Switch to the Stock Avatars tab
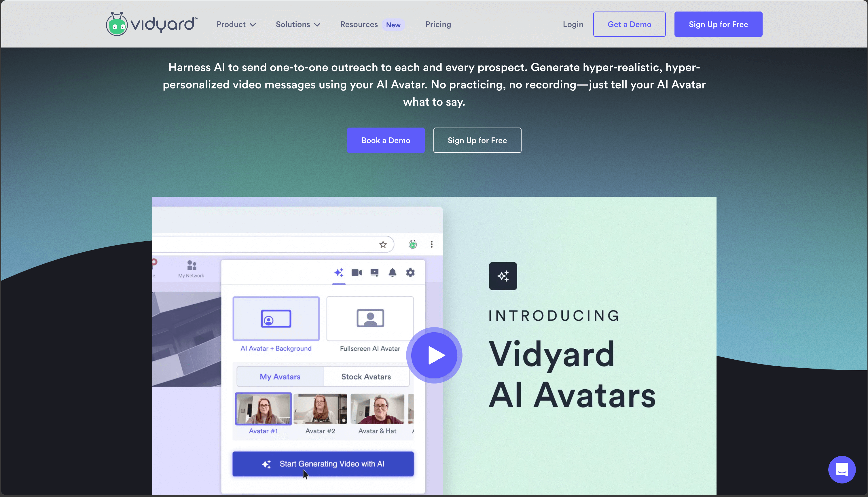The height and width of the screenshot is (497, 868). (x=366, y=377)
